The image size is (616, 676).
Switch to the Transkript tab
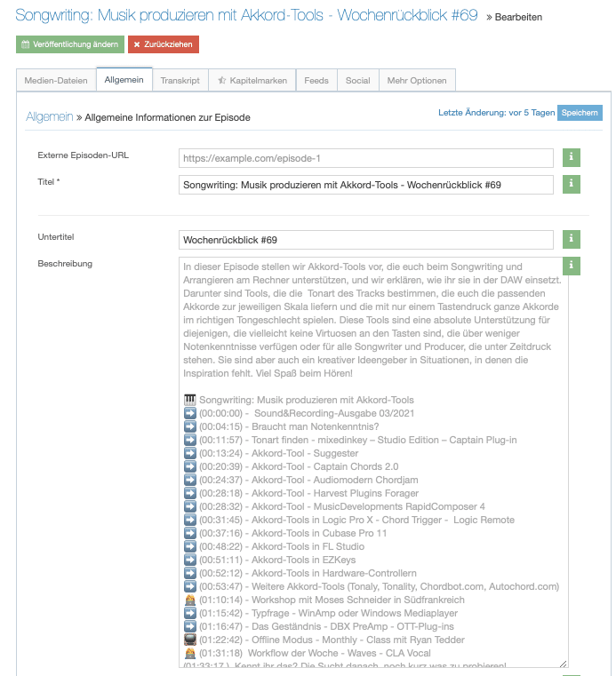[180, 81]
